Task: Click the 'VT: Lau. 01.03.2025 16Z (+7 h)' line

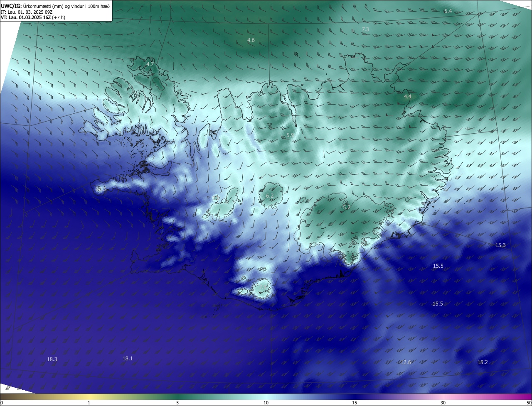Action: point(33,17)
